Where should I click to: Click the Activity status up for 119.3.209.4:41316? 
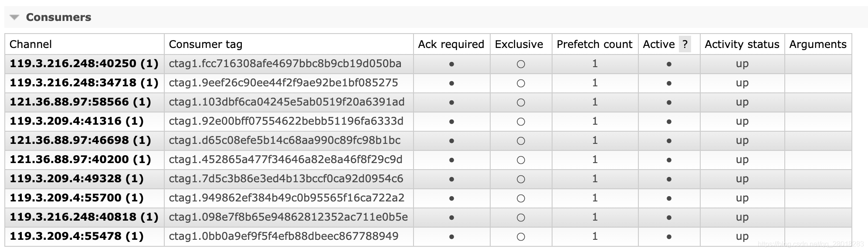click(742, 122)
